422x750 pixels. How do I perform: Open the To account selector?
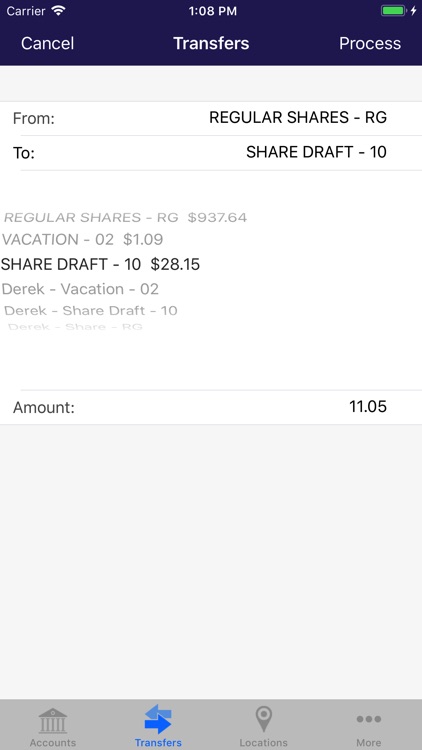211,153
